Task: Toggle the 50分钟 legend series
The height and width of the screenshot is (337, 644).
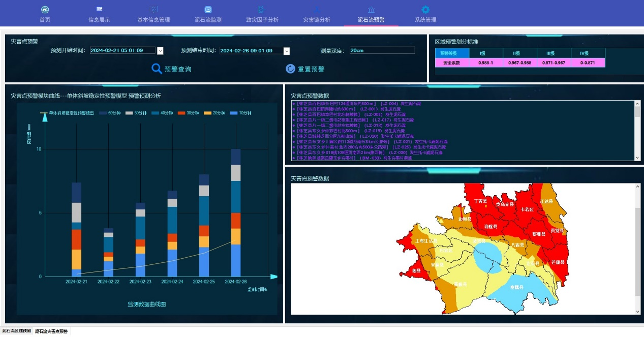Action: 136,113
